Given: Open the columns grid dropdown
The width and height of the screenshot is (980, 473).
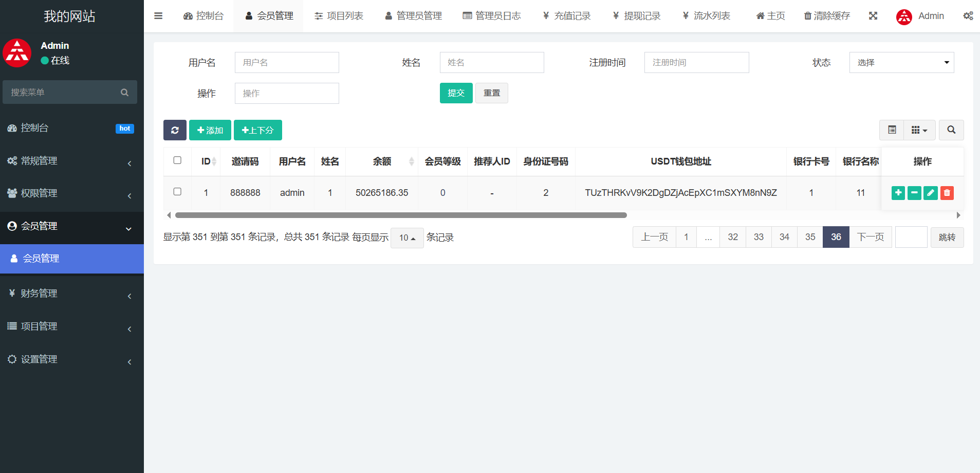Looking at the screenshot, I should 919,130.
